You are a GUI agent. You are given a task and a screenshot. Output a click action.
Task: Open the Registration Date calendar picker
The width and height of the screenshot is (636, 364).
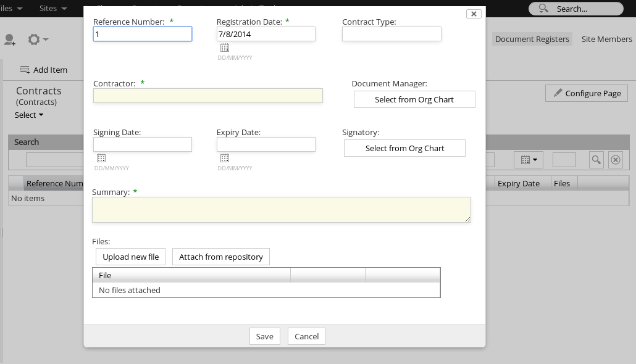tap(225, 48)
